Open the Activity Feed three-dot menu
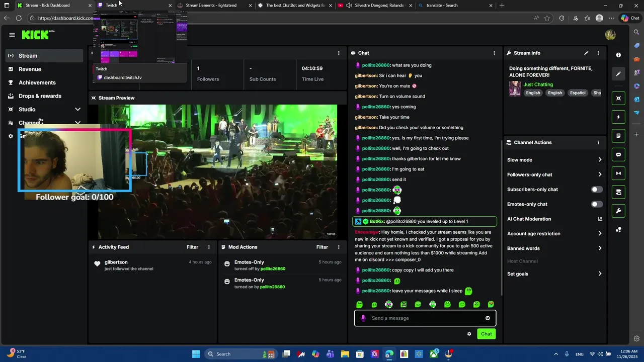Screen dimensions: 644x362 click(209, 247)
